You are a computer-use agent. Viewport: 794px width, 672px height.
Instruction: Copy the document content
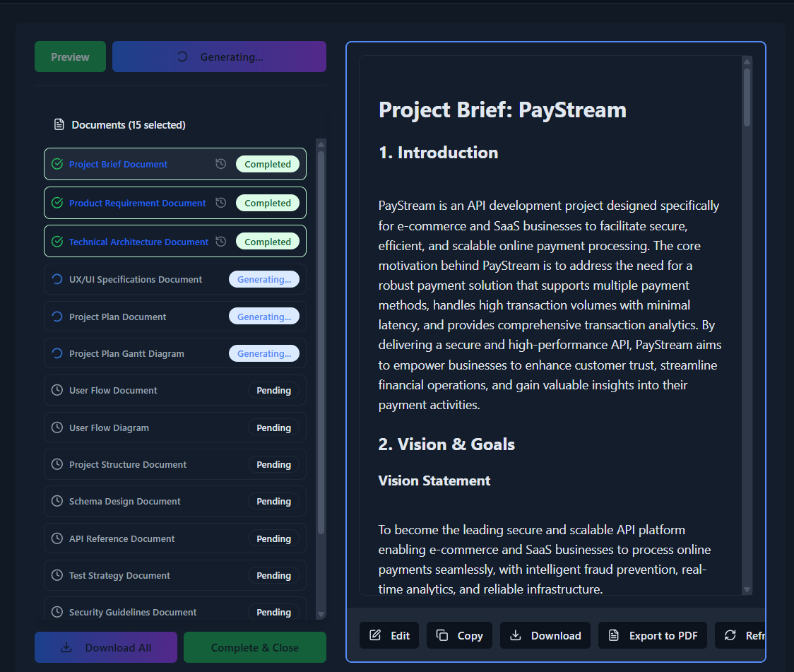tap(459, 635)
